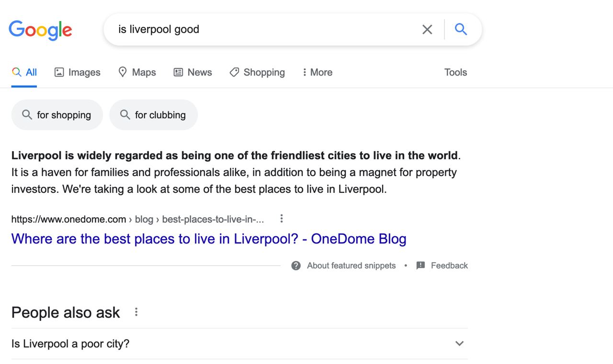Open three-dot menu next to People also ask
This screenshot has width=613, height=364.
tap(136, 312)
